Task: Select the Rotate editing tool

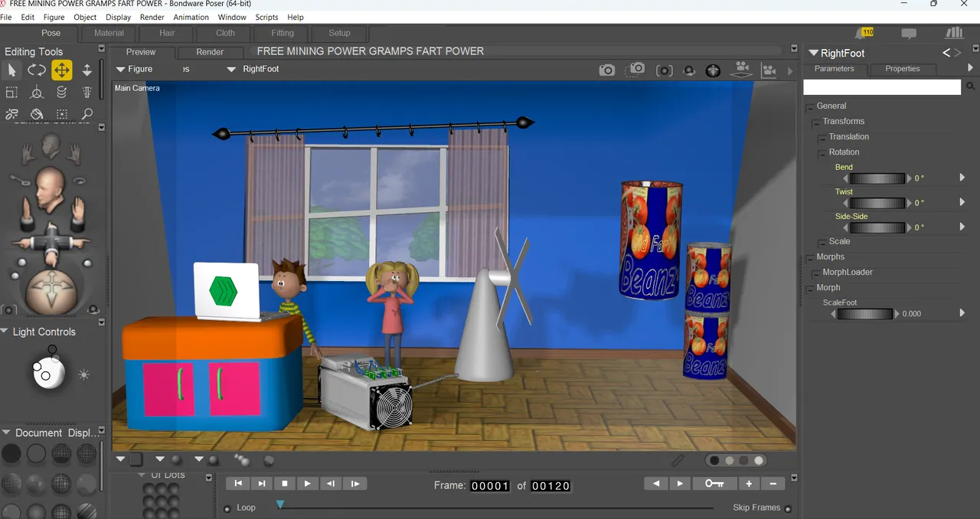Action: pyautogui.click(x=37, y=70)
